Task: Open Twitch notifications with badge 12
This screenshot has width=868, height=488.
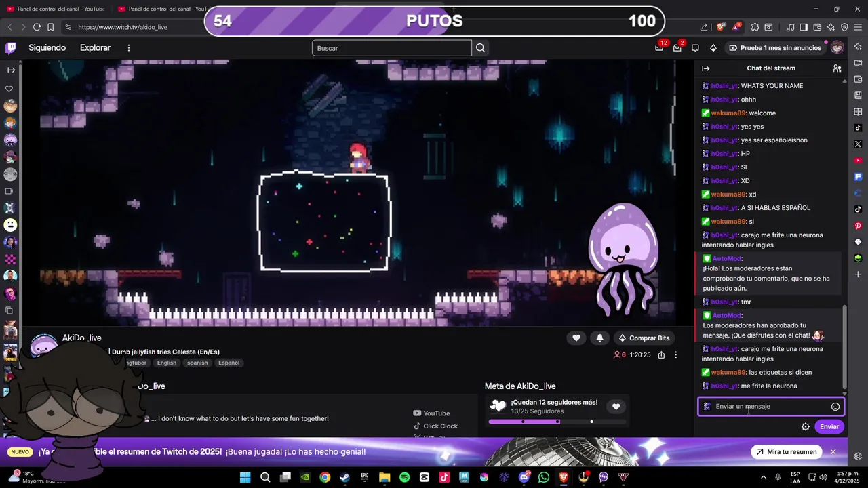Action: click(x=659, y=47)
